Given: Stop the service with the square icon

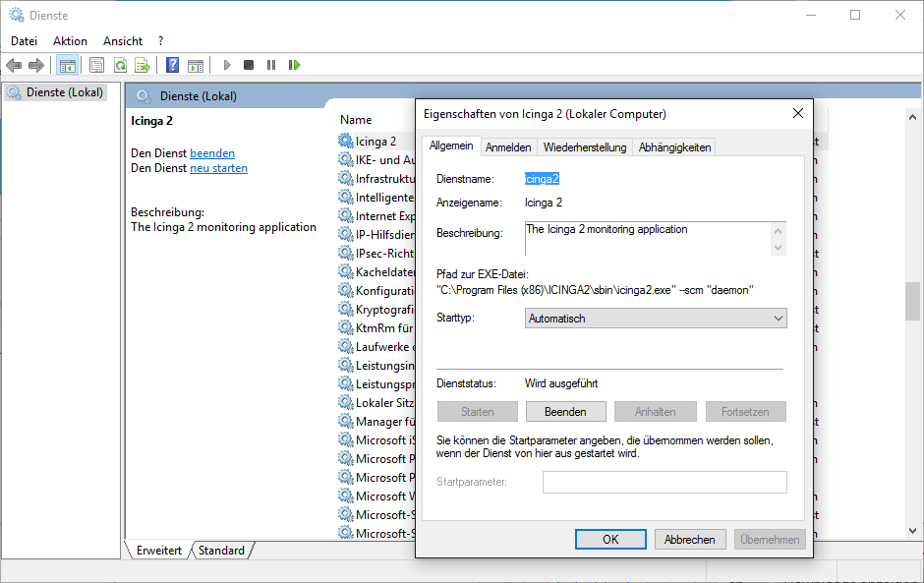Looking at the screenshot, I should pos(249,65).
